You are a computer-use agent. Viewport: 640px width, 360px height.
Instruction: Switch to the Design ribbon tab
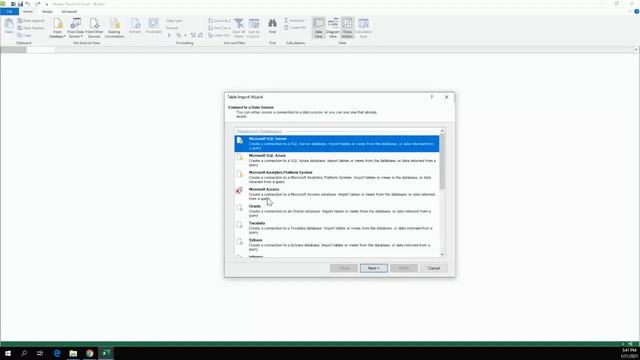point(47,11)
